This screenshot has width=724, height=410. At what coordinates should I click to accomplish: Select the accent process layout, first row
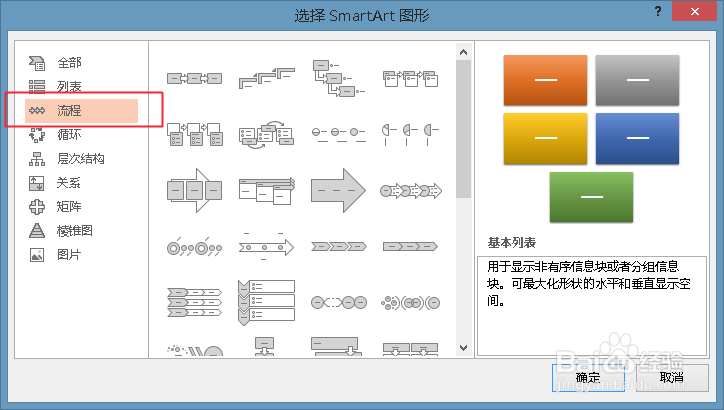410,78
